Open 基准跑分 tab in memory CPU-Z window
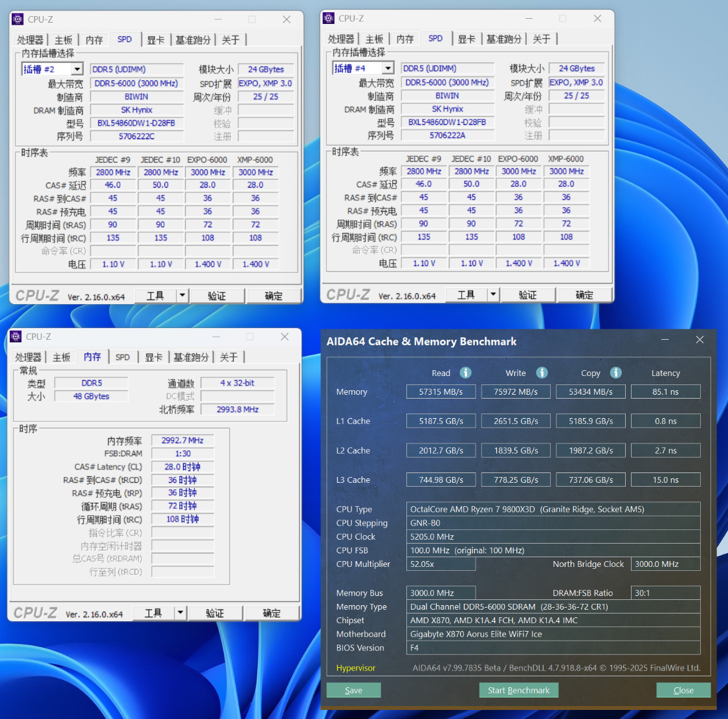 (x=191, y=357)
